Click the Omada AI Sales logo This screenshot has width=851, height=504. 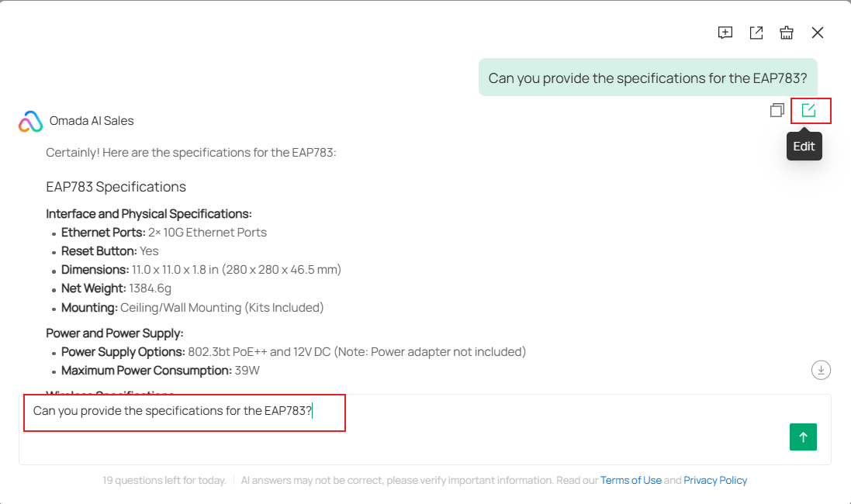[x=29, y=121]
